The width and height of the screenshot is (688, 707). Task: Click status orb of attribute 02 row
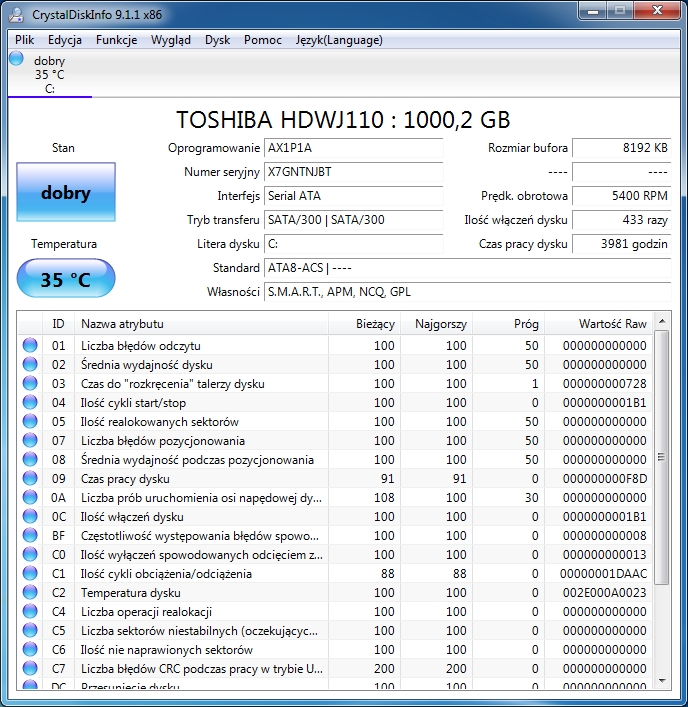click(30, 364)
